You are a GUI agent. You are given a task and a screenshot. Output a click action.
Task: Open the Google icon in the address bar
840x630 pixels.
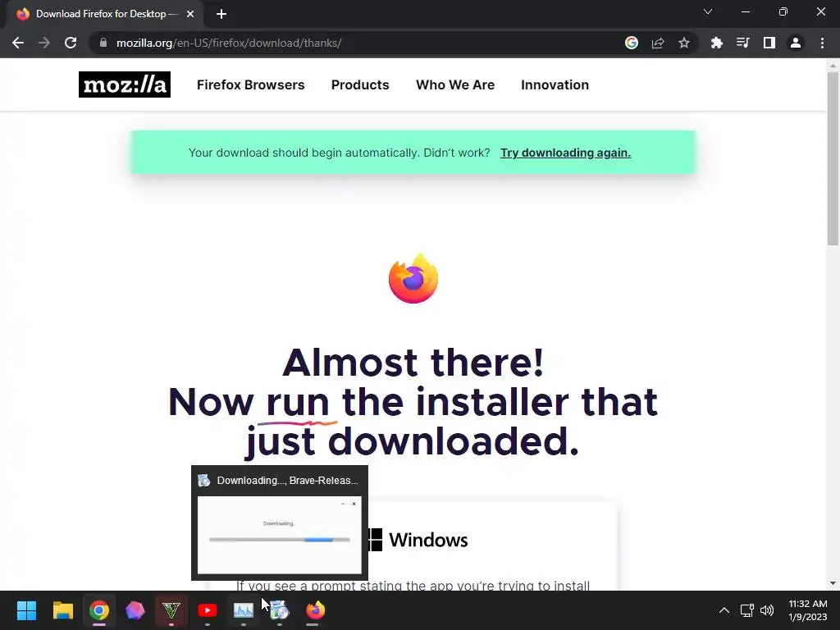click(x=632, y=43)
